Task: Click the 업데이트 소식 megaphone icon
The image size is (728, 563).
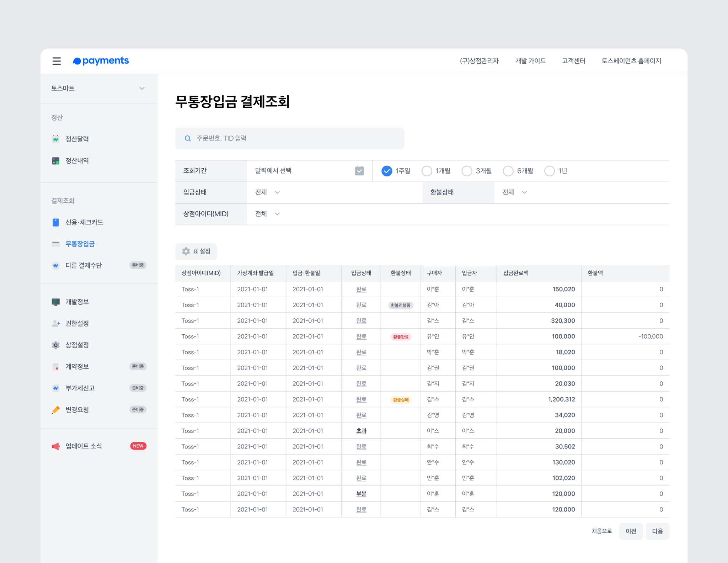Action: click(x=56, y=446)
